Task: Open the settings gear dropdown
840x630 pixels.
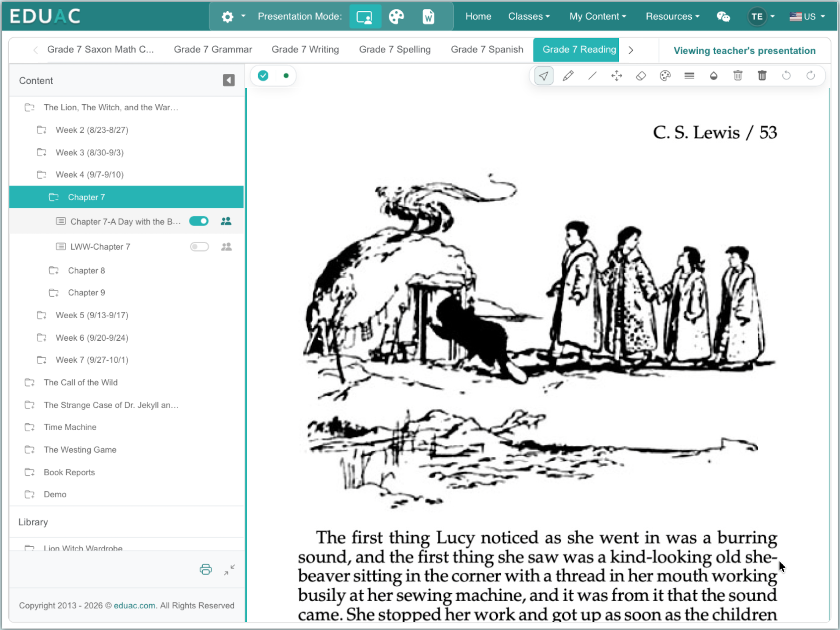Action: [x=234, y=17]
